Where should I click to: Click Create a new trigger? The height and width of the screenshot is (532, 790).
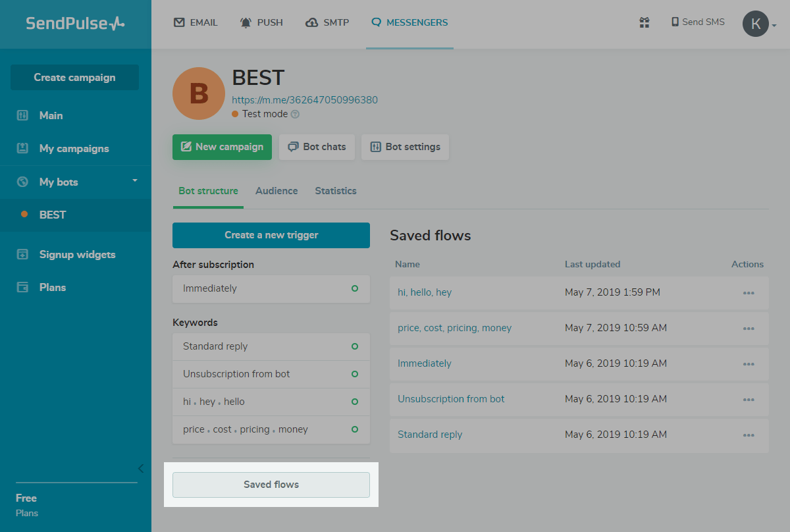[x=271, y=235]
